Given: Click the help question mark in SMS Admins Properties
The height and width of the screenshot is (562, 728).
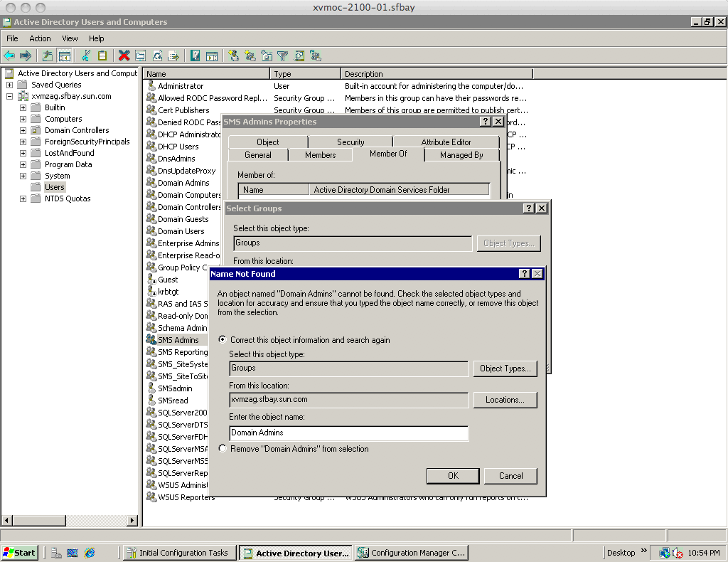Looking at the screenshot, I should (x=485, y=121).
